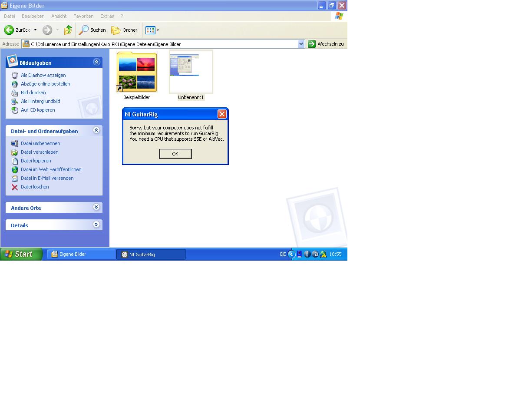The image size is (505, 420).
Task: Click the Datei in E-Mail versenden envelope icon
Action: click(15, 179)
